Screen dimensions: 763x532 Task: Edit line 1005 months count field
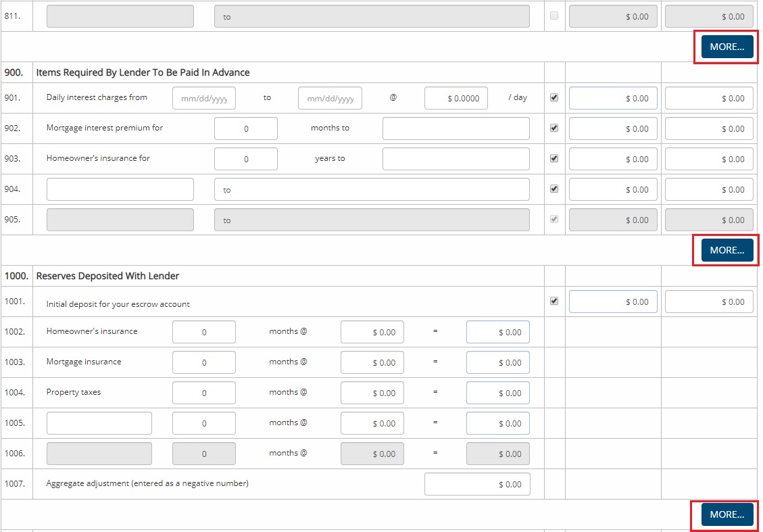click(204, 423)
